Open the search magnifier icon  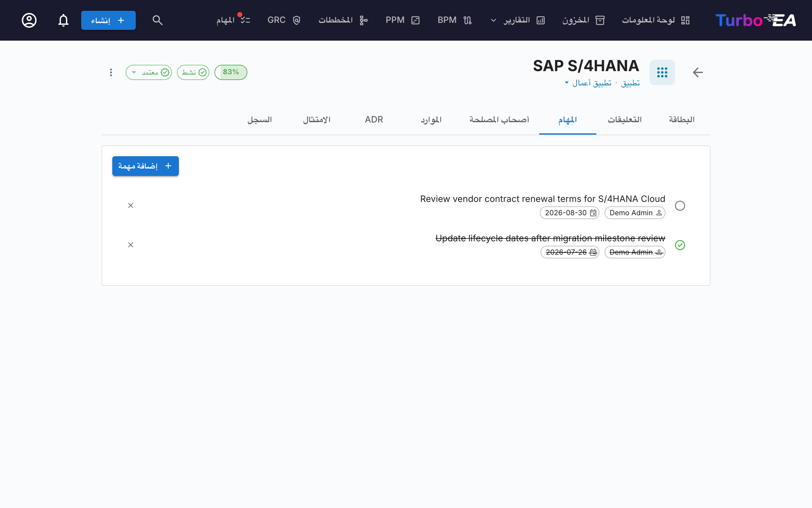157,20
